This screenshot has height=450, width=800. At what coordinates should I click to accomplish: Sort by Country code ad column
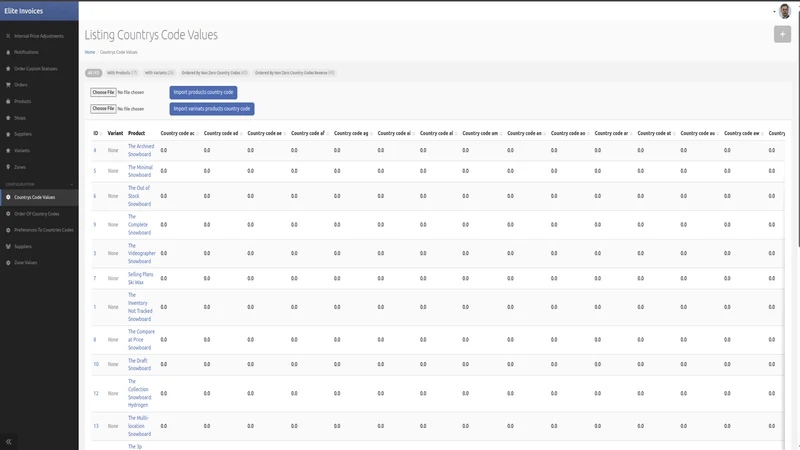(x=222, y=133)
